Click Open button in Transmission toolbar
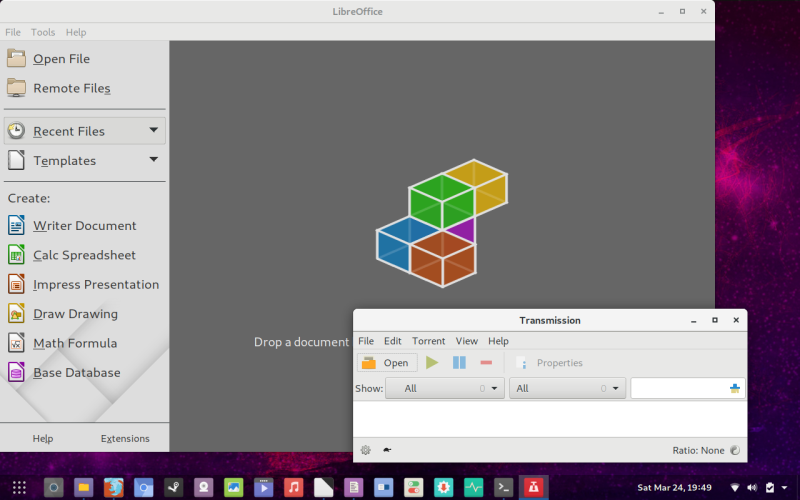800x500 pixels. 387,363
